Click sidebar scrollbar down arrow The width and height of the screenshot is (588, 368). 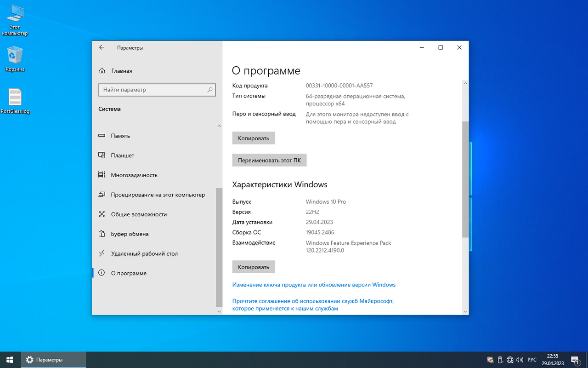point(219,311)
